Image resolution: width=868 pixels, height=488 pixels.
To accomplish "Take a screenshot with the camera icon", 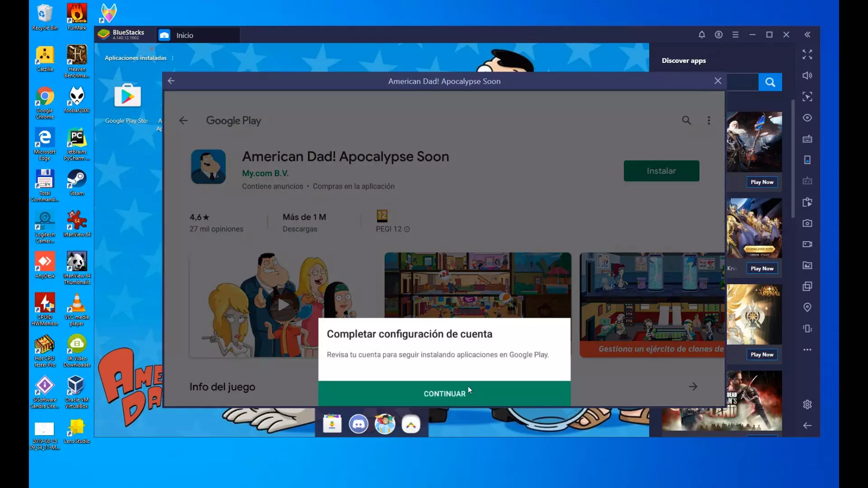I will (x=807, y=223).
